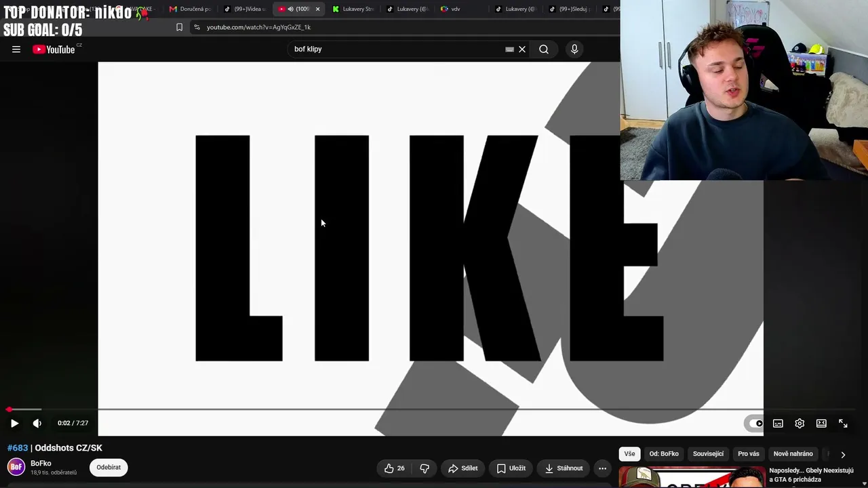
Task: Go to the YouTube home logo
Action: 54,49
